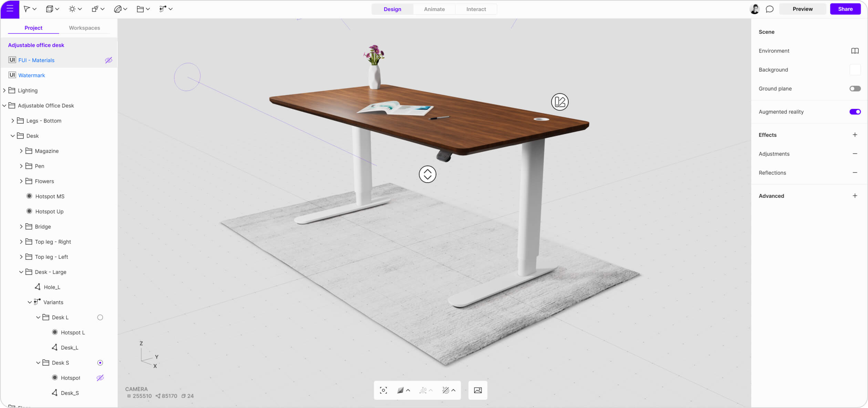
Task: Click the comments speech bubble icon
Action: pyautogui.click(x=769, y=9)
